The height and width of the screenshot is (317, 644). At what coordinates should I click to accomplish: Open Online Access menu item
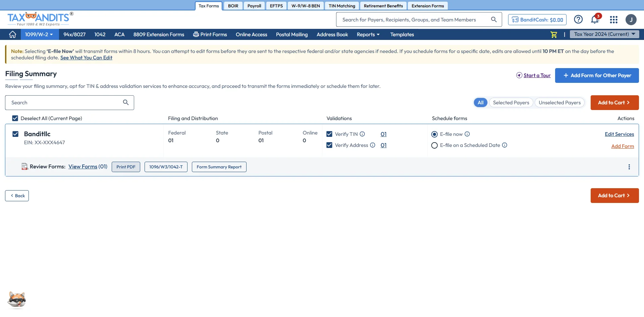pyautogui.click(x=252, y=35)
